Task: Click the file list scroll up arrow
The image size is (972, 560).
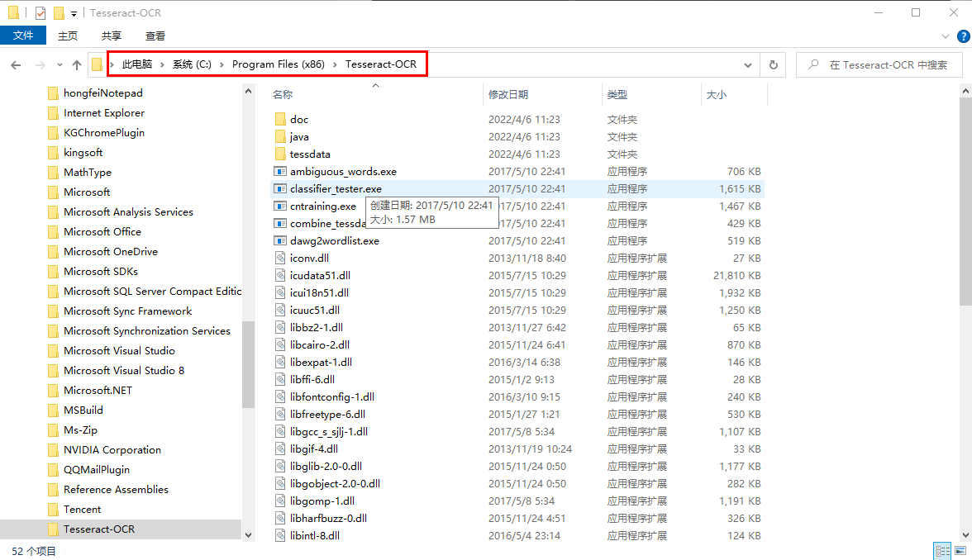Action: (965, 91)
